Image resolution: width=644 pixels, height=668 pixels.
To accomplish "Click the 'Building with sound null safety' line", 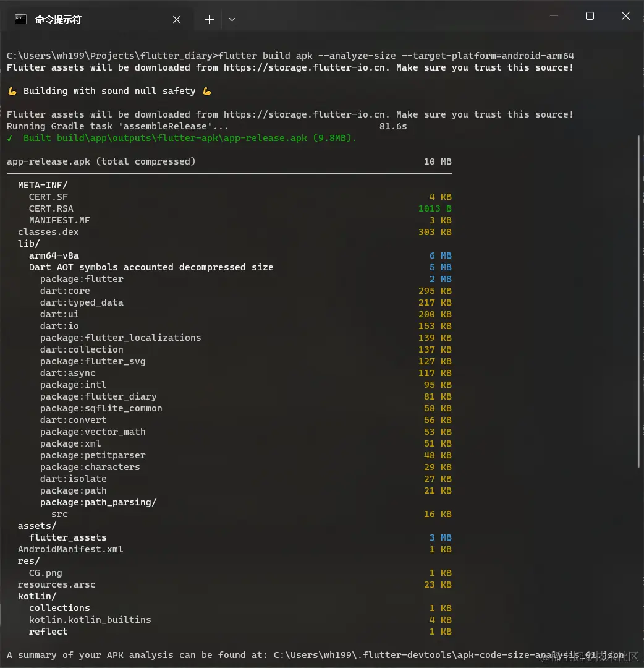I will pyautogui.click(x=109, y=91).
